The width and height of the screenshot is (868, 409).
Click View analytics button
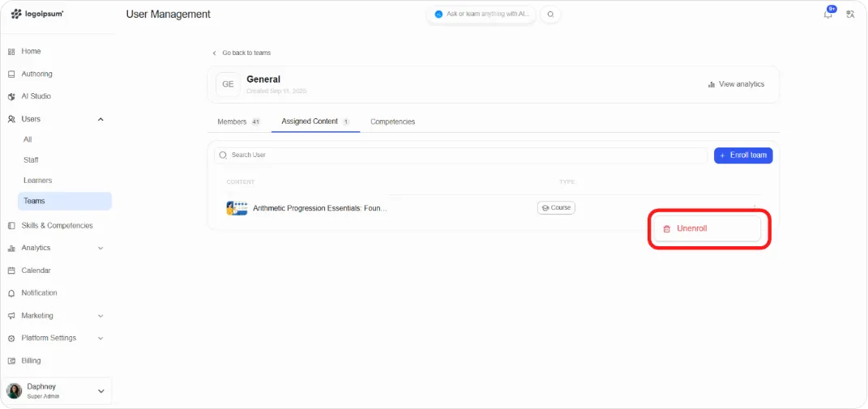[x=736, y=84]
